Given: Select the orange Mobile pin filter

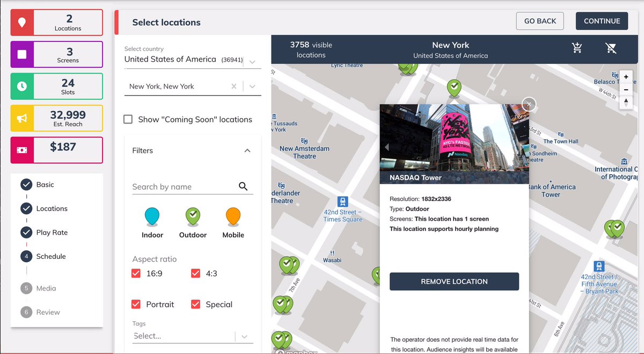Looking at the screenshot, I should click(x=233, y=216).
